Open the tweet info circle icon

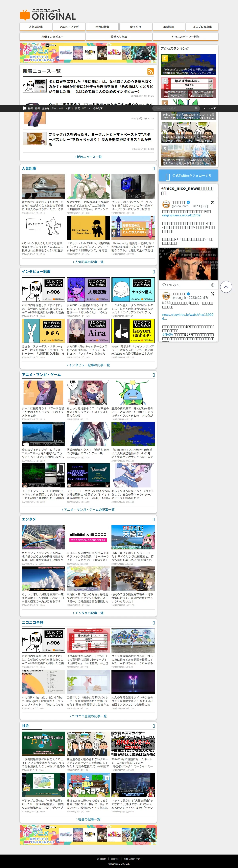coord(213,285)
